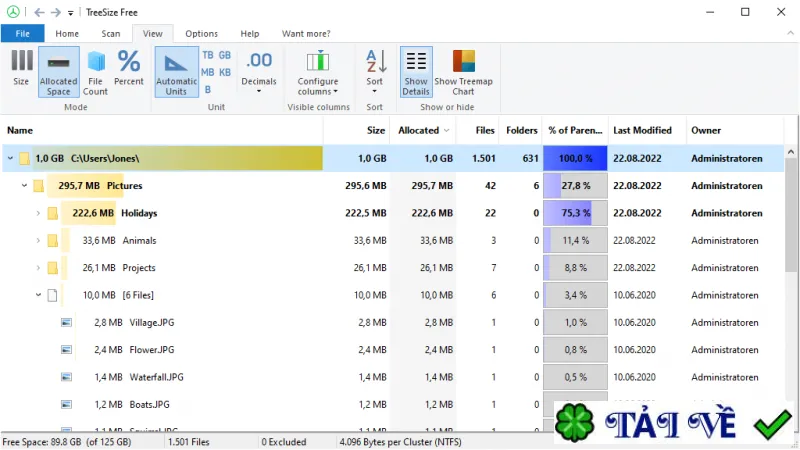Sort by Folders column header
Viewport: 800px width, 450px height.
click(x=520, y=131)
